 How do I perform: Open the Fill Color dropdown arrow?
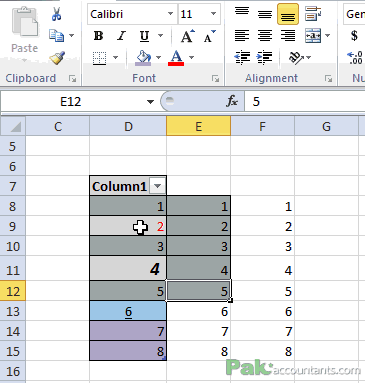(158, 58)
